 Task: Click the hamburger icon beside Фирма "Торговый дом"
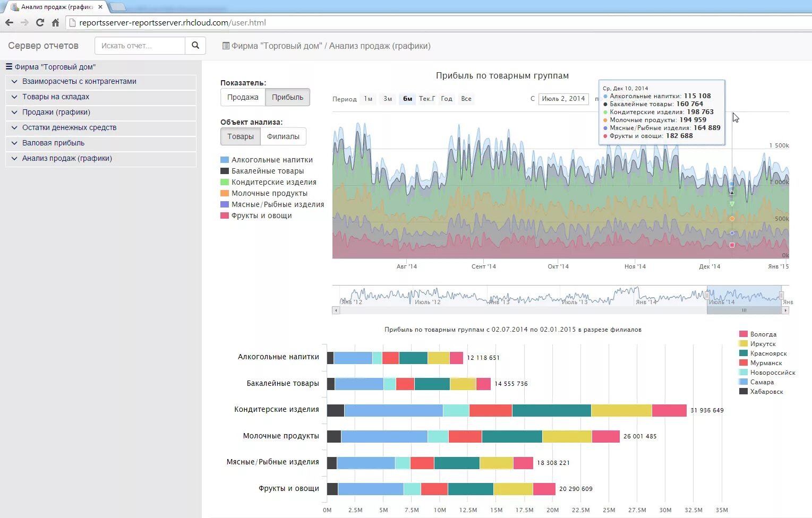[9, 67]
